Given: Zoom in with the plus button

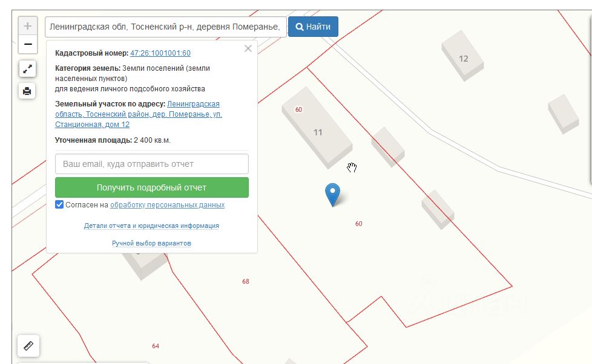Looking at the screenshot, I should click(28, 26).
